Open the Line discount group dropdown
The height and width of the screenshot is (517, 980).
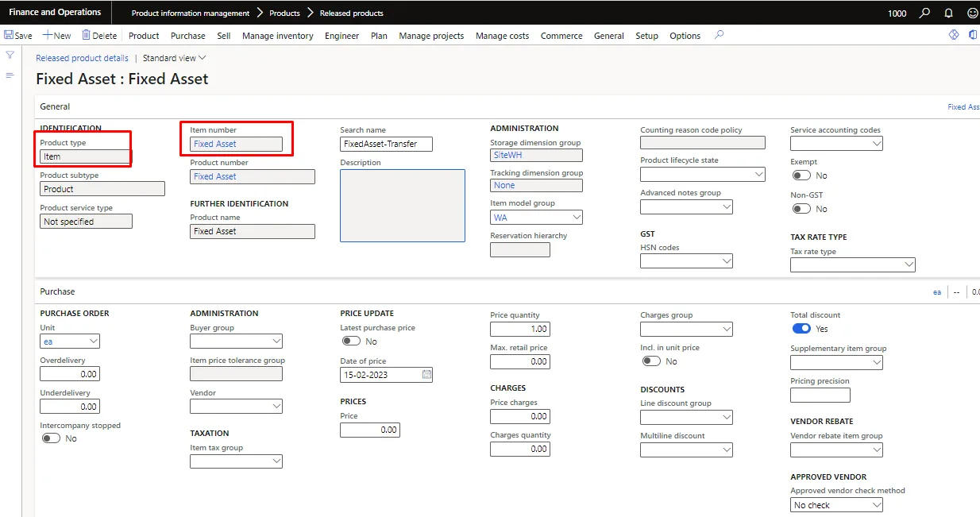(x=727, y=417)
